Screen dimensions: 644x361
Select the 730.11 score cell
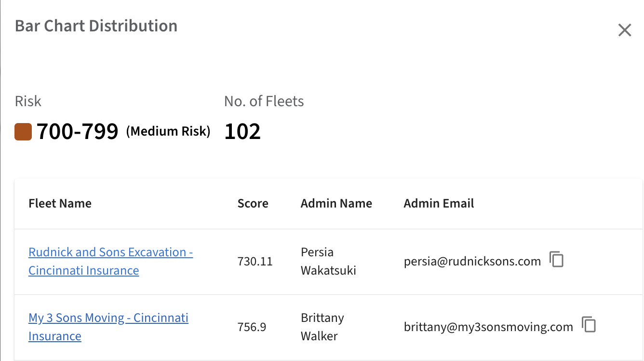pos(255,262)
